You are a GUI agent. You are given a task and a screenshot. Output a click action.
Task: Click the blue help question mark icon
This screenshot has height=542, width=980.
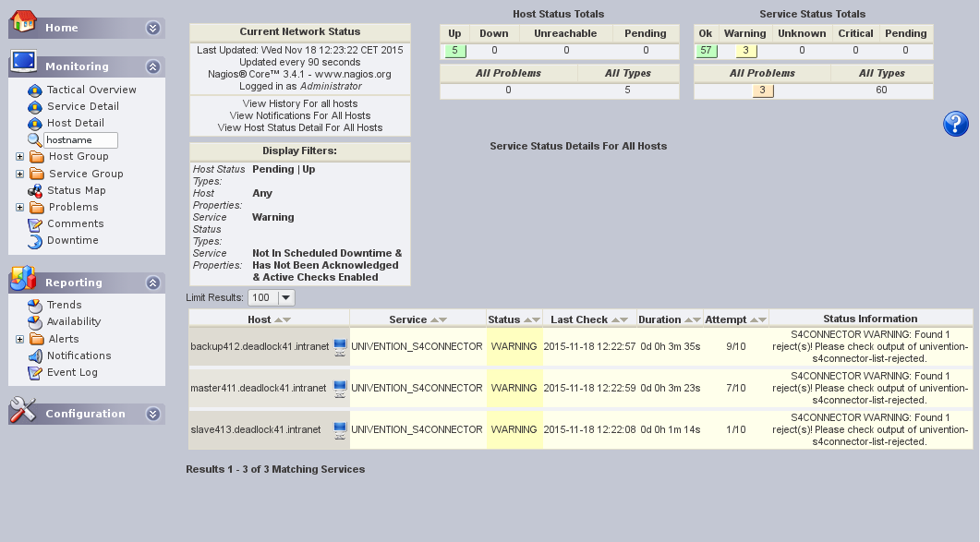956,124
